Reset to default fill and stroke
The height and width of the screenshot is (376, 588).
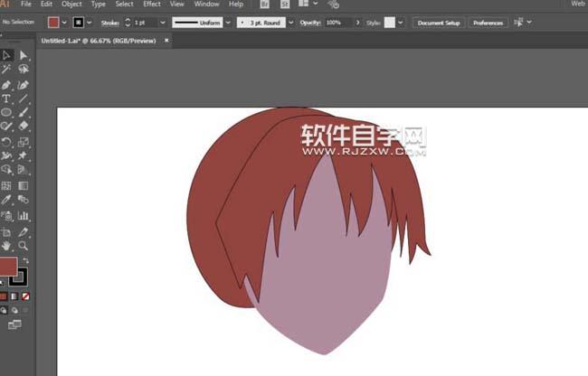point(2,281)
